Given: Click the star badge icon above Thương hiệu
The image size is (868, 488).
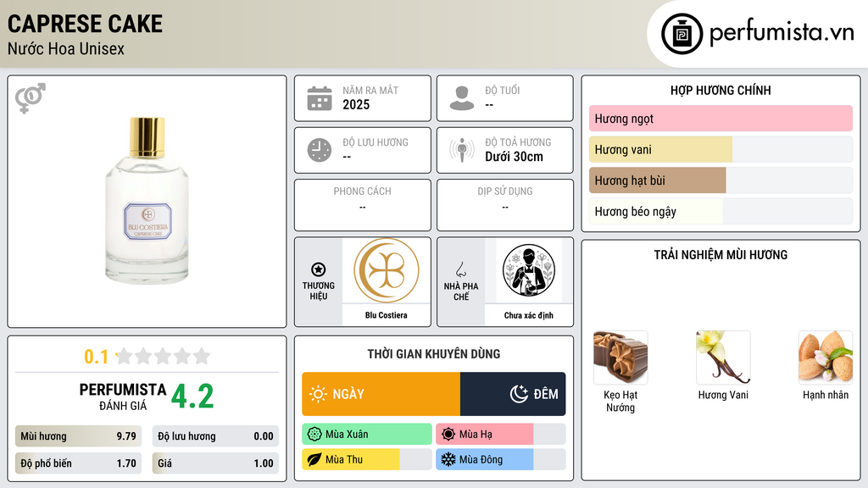Looking at the screenshot, I should 319,269.
